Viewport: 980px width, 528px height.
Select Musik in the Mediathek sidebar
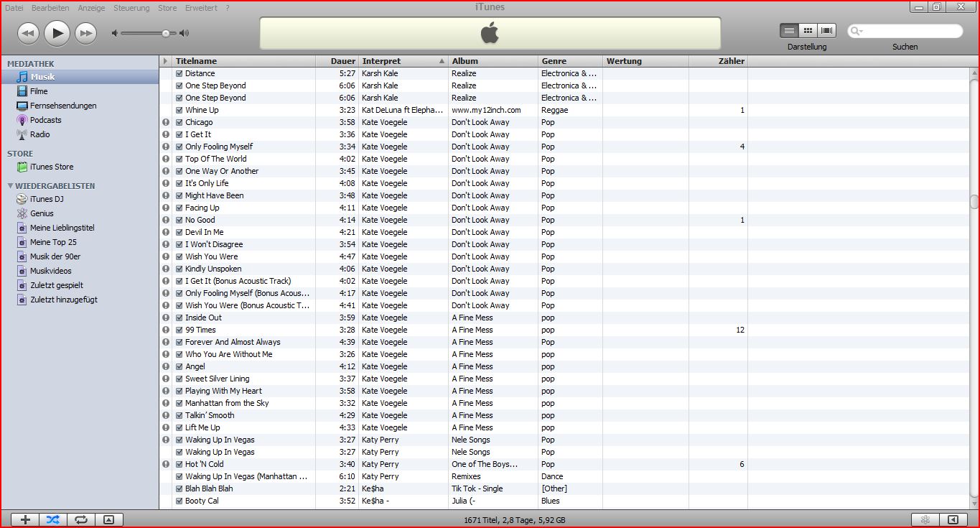[x=80, y=77]
